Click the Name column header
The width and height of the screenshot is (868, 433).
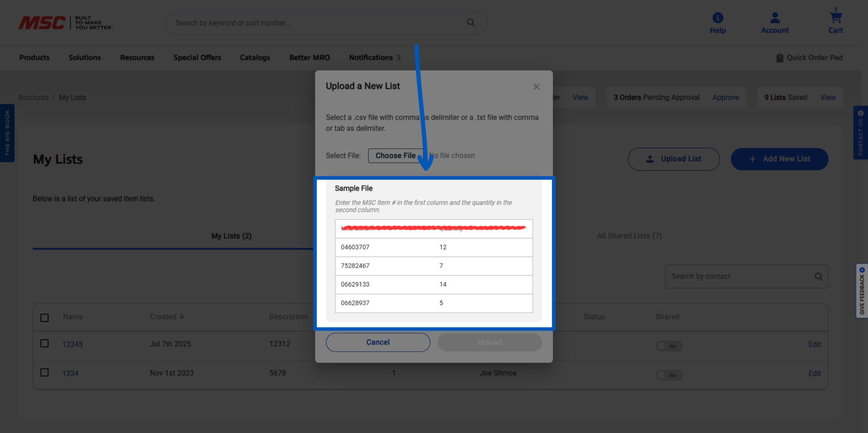click(73, 317)
